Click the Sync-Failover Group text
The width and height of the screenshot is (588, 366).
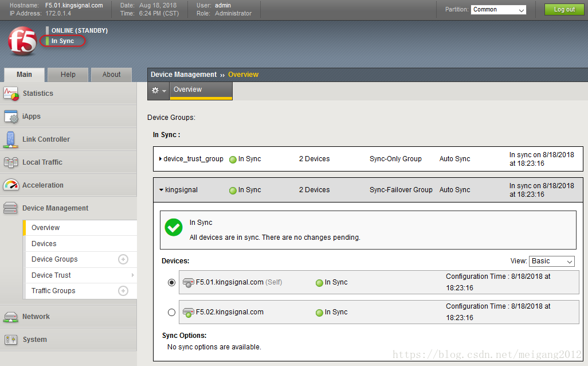401,190
